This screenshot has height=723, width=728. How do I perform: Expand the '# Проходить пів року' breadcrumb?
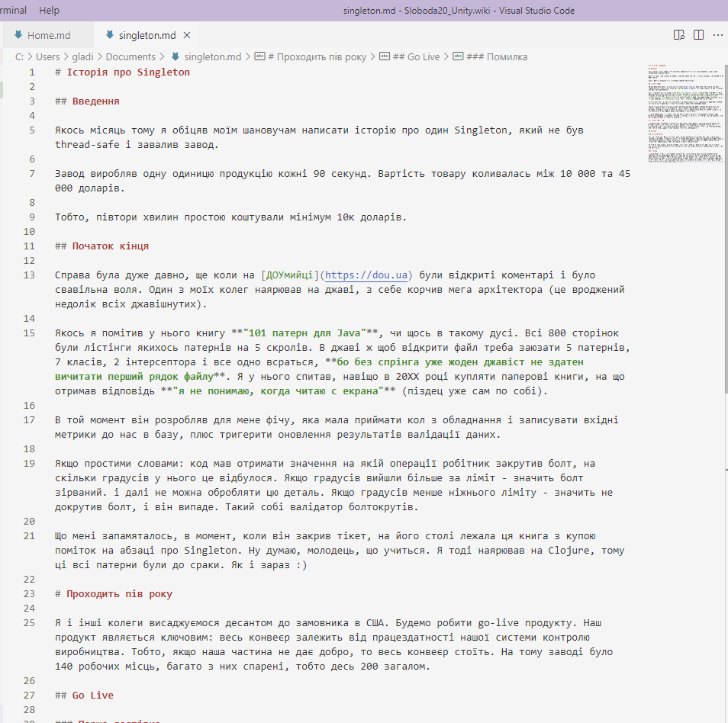(321, 56)
